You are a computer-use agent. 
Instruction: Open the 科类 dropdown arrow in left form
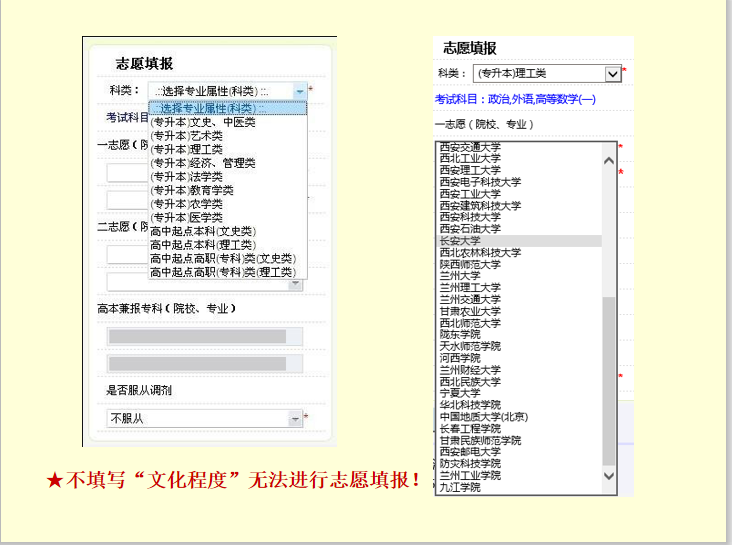(299, 91)
